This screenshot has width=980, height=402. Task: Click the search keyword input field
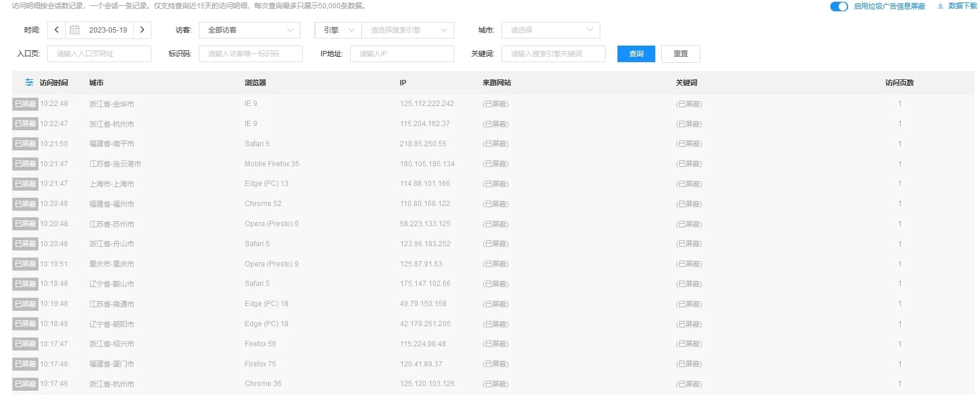click(553, 54)
